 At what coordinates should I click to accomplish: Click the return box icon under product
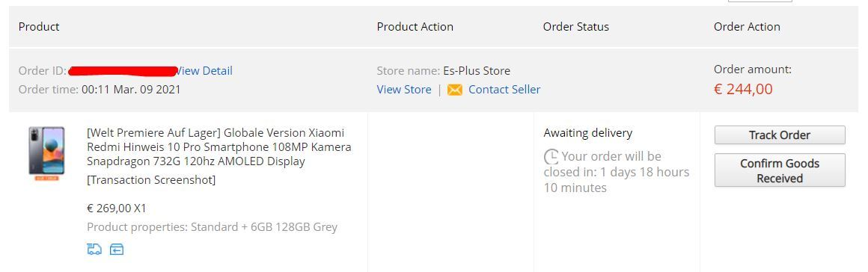click(x=116, y=250)
